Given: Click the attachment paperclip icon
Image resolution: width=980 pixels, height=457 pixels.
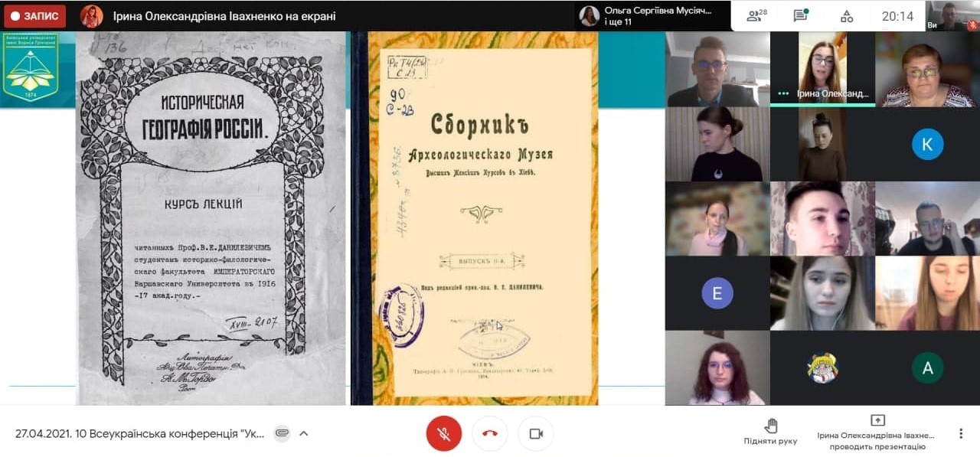Looking at the screenshot, I should 283,433.
